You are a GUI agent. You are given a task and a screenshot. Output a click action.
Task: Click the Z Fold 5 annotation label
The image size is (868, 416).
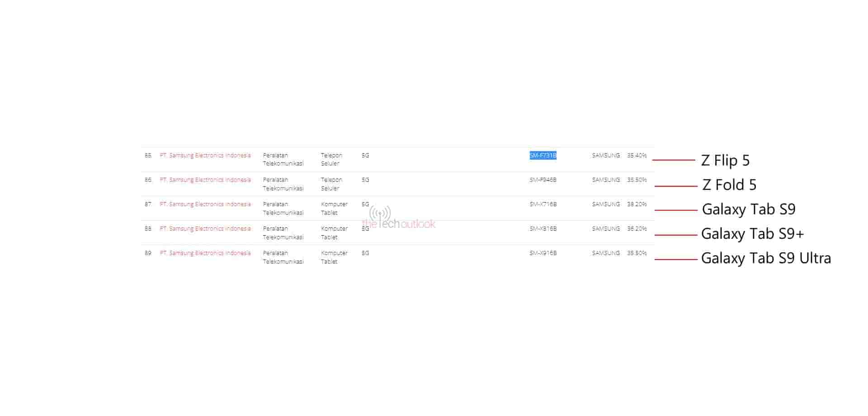(729, 185)
